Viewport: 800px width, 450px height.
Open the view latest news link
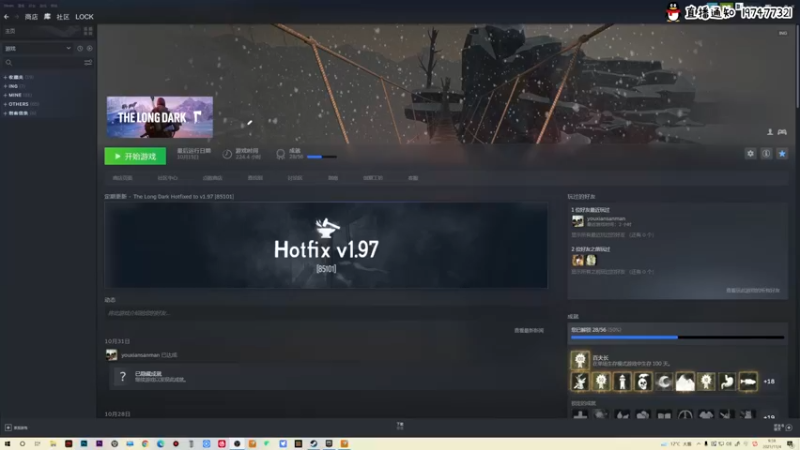[529, 331]
